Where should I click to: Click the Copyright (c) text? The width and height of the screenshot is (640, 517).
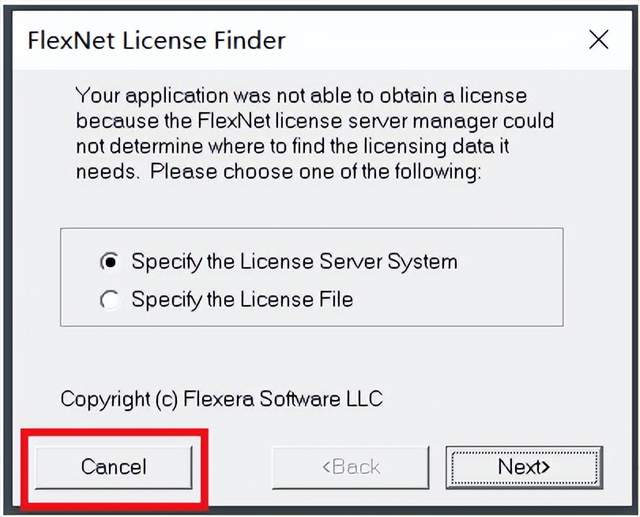[119, 399]
